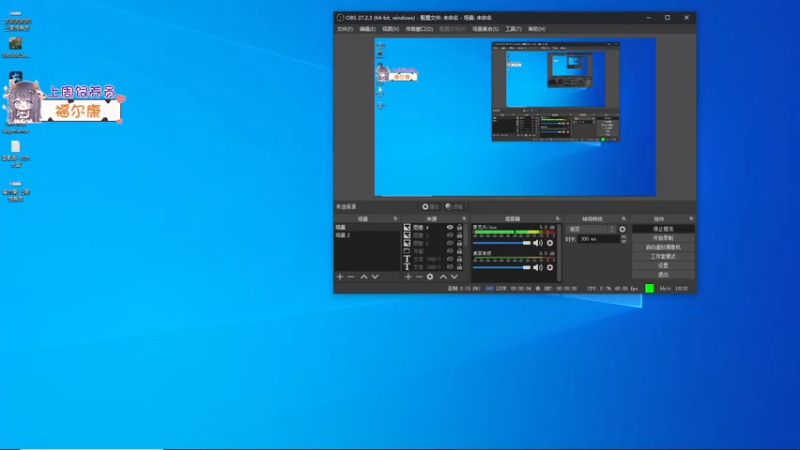Image resolution: width=800 pixels, height=450 pixels.
Task: Open the 视图(V) menu
Action: click(x=390, y=29)
